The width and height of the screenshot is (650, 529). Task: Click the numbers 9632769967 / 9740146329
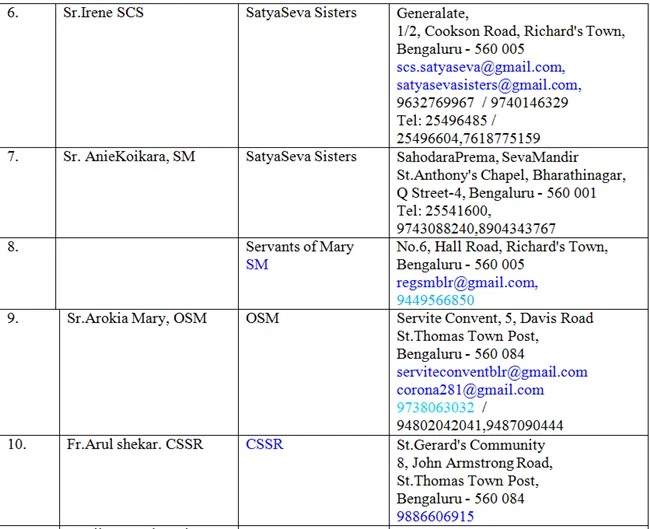click(483, 102)
